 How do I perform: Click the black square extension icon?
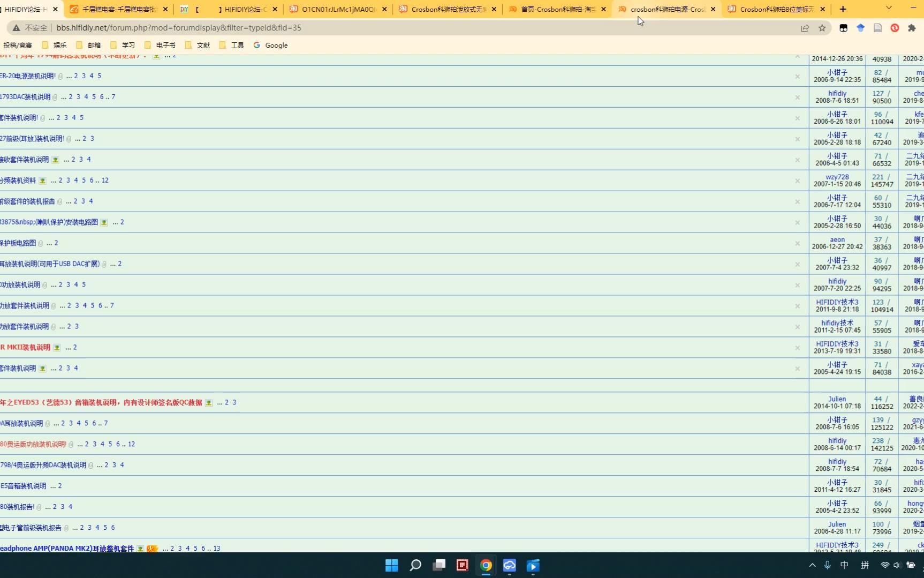[x=843, y=28]
